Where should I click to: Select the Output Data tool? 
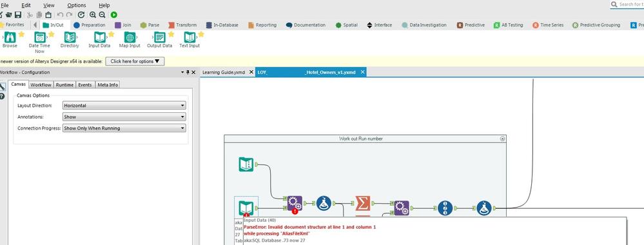[159, 40]
